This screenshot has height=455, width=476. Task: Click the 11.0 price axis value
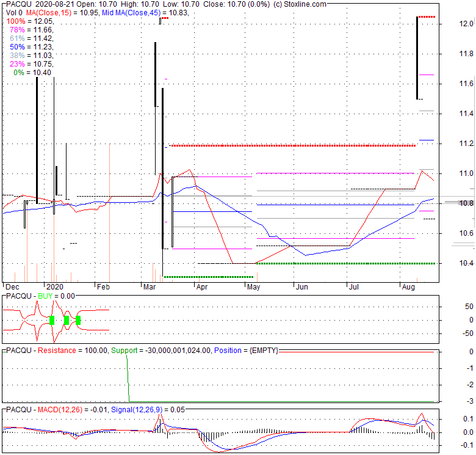pos(466,173)
